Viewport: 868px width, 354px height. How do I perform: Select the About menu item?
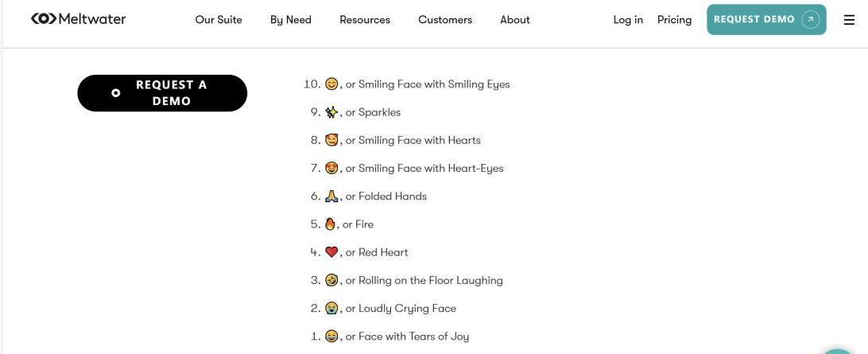click(515, 20)
